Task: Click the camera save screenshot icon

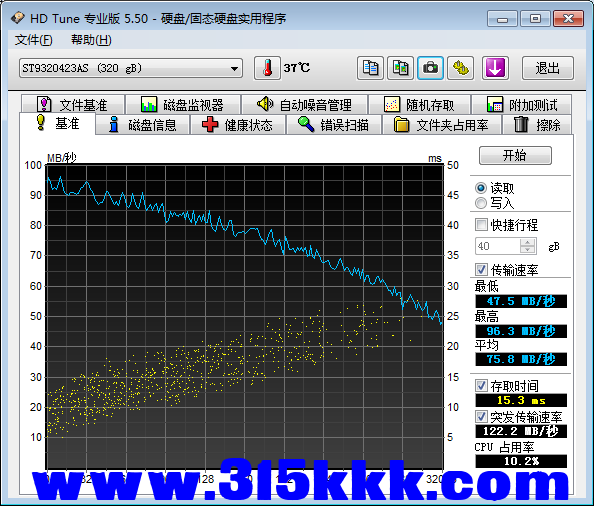Action: 430,68
